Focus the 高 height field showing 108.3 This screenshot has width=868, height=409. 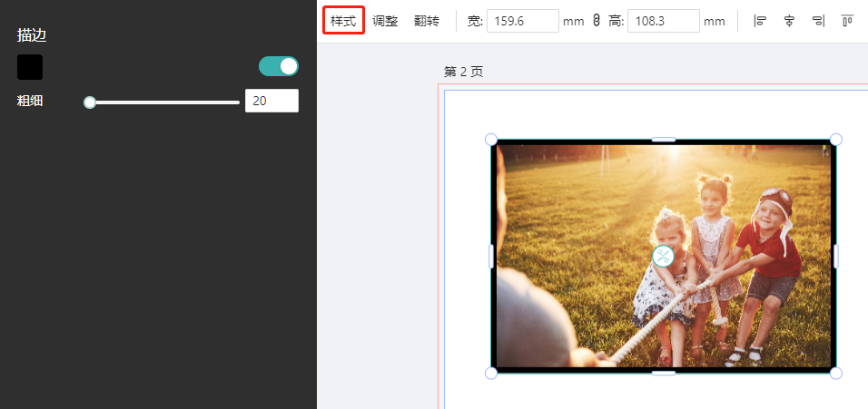(x=663, y=21)
